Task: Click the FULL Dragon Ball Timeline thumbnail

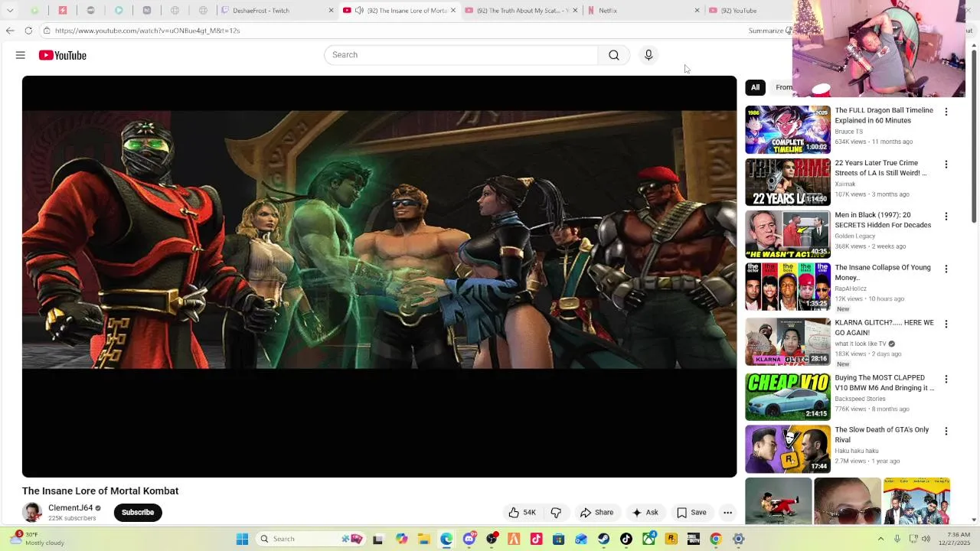Action: pyautogui.click(x=788, y=130)
